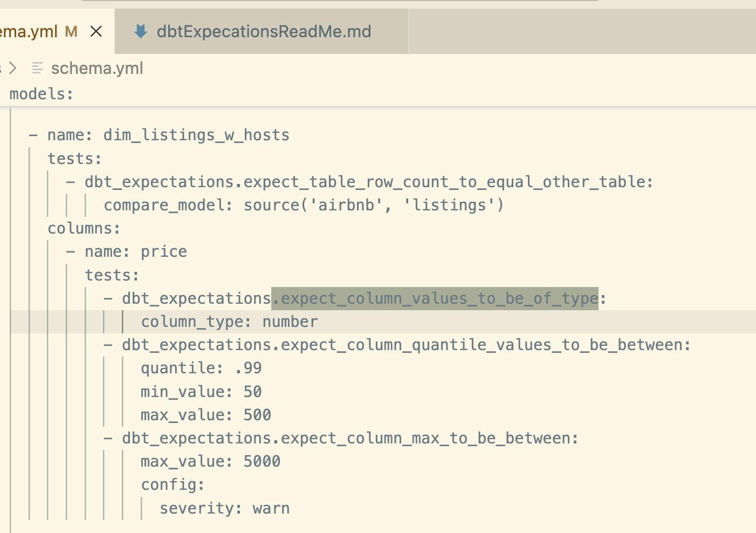Switch to the dbtExpecationsReadMe.md tab

[263, 32]
